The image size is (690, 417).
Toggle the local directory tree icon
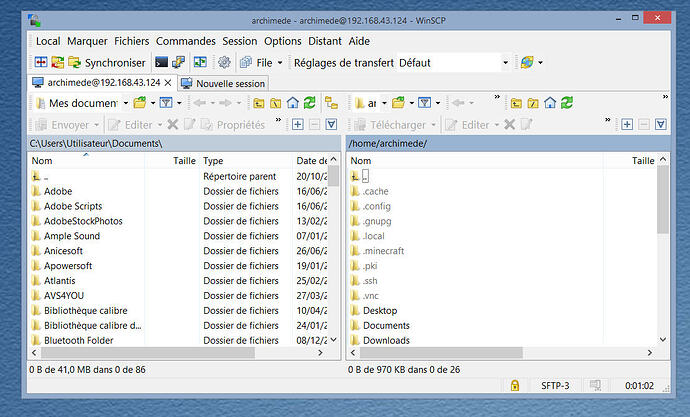point(331,103)
